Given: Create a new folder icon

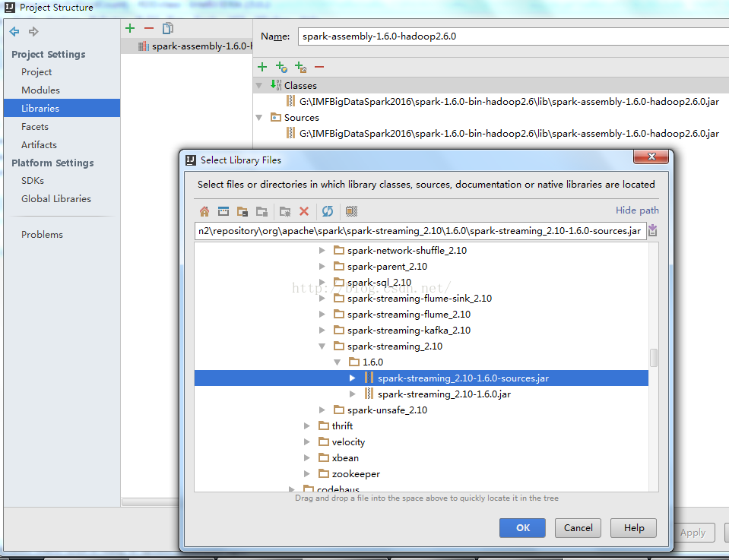Looking at the screenshot, I should click(x=285, y=211).
